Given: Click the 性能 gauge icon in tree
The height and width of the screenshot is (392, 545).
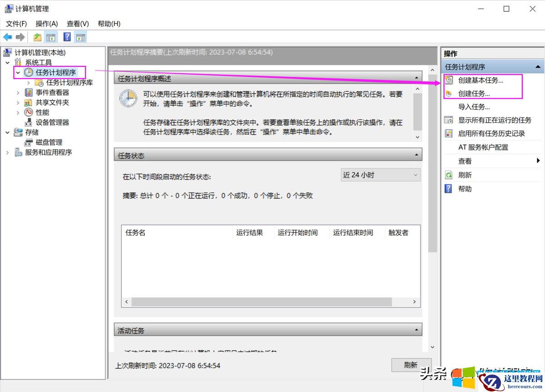Looking at the screenshot, I should [29, 112].
